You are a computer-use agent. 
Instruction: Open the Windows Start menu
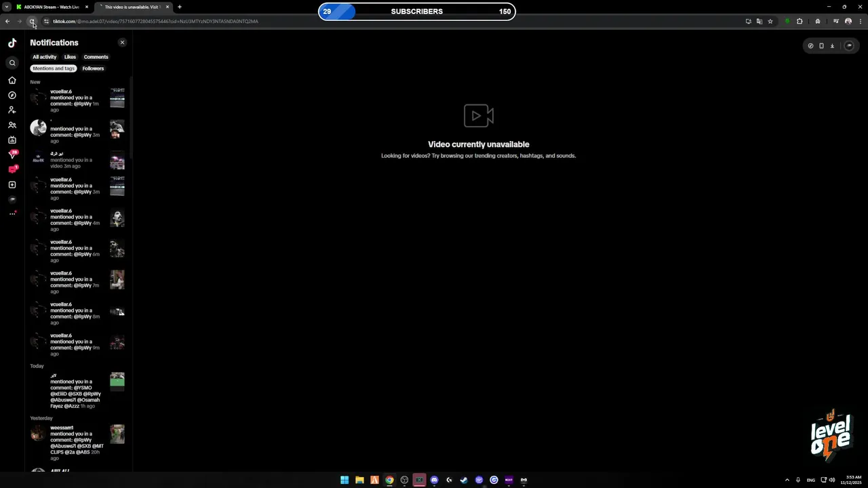pos(344,480)
